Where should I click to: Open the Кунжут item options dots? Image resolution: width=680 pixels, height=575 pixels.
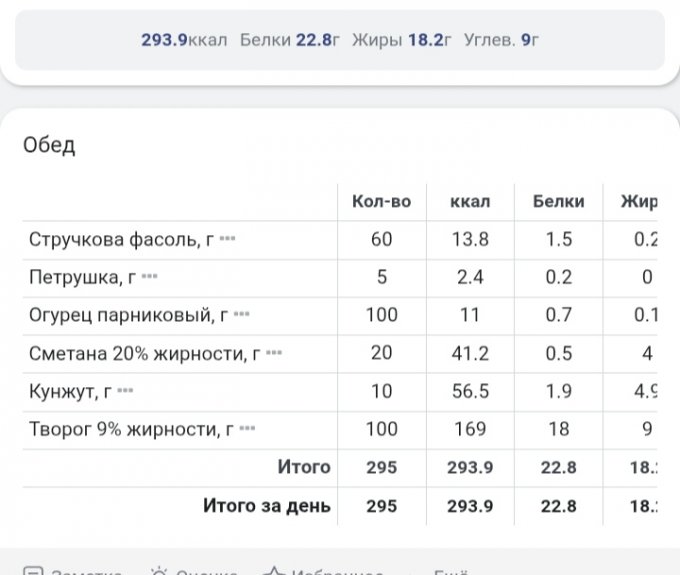pyautogui.click(x=126, y=391)
